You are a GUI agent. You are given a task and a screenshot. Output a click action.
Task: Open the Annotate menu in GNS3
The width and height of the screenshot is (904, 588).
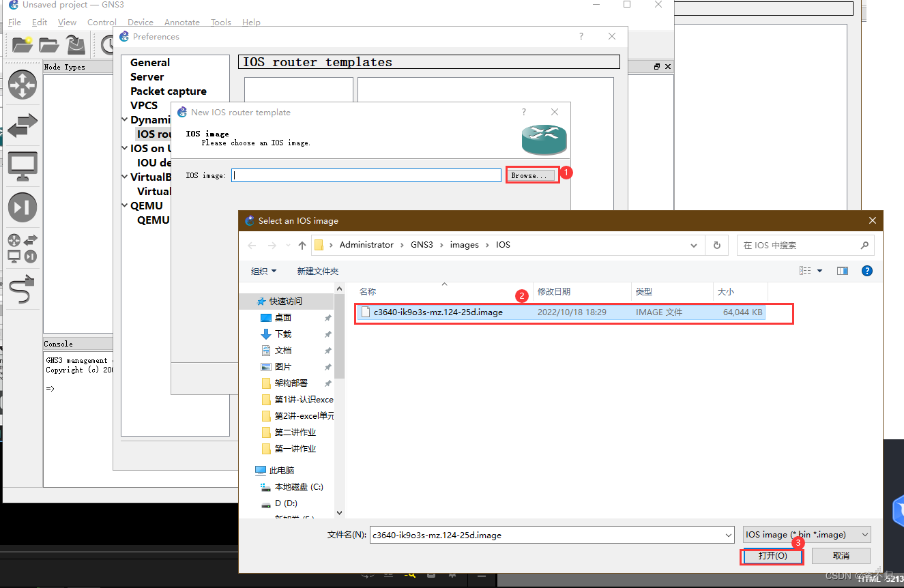[x=181, y=22]
